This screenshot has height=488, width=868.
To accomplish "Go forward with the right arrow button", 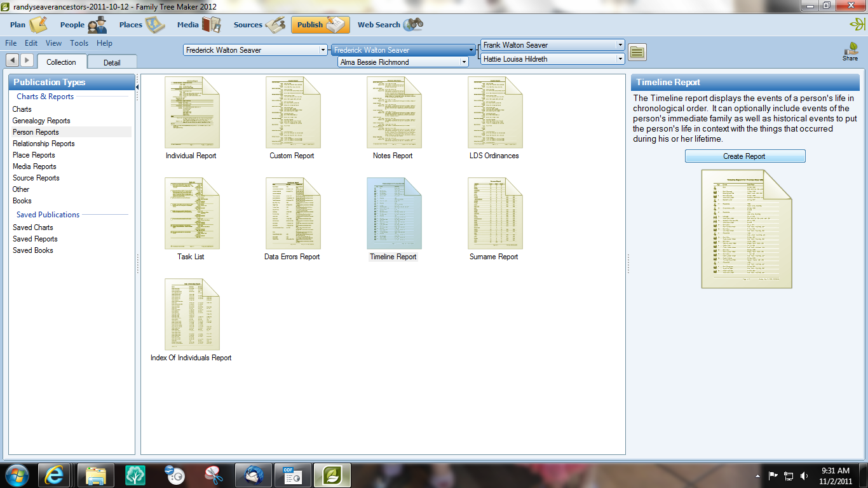I will click(x=27, y=60).
